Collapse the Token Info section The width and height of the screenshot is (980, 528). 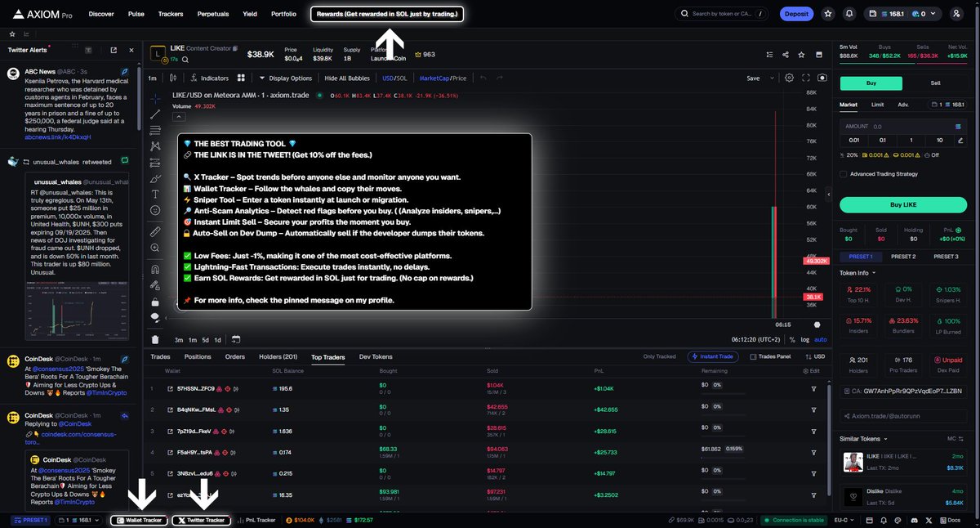(x=857, y=273)
